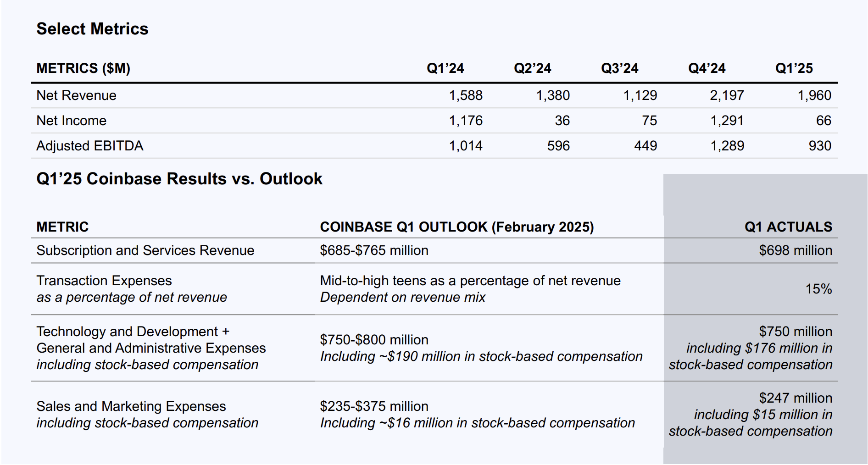Select the METRICS ($M) column header
The image size is (868, 465).
click(83, 68)
